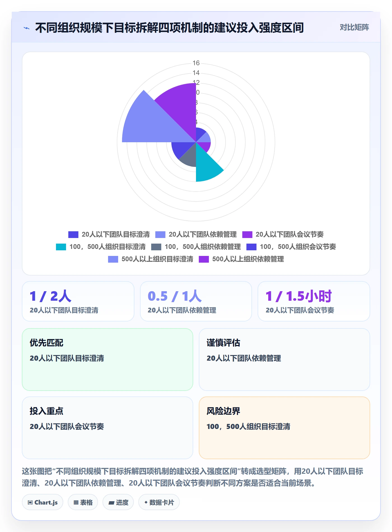Toggle legend swatch for 20人以下团队会议节奏
The height and width of the screenshot is (532, 392).
click(x=247, y=234)
